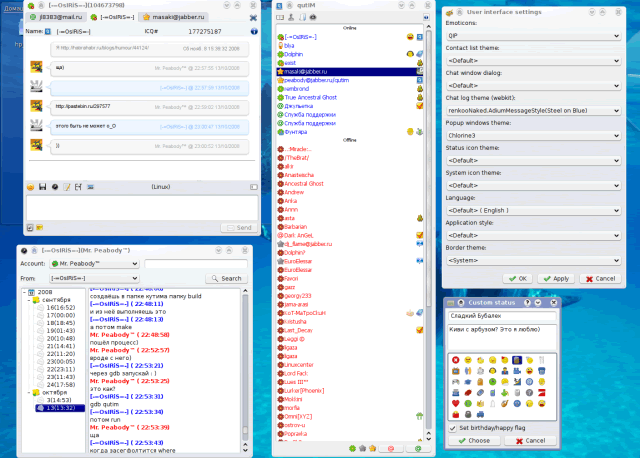Click the history log vertical scrollbar
640x458 pixels.
tap(245, 371)
